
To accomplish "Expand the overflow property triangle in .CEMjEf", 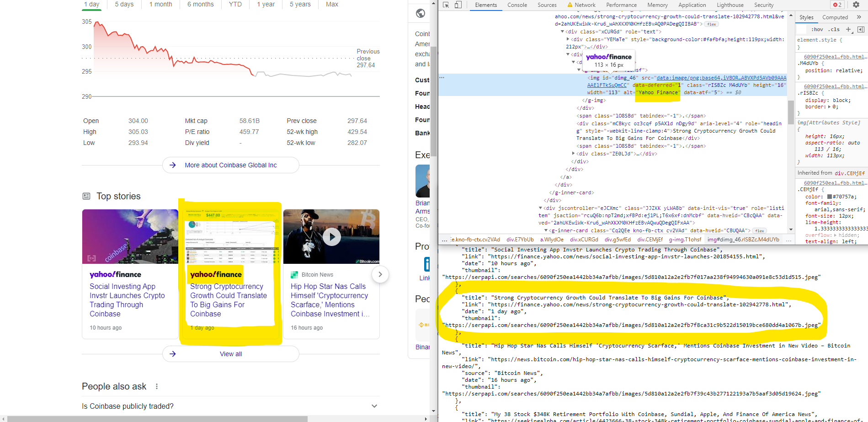I will pos(836,235).
